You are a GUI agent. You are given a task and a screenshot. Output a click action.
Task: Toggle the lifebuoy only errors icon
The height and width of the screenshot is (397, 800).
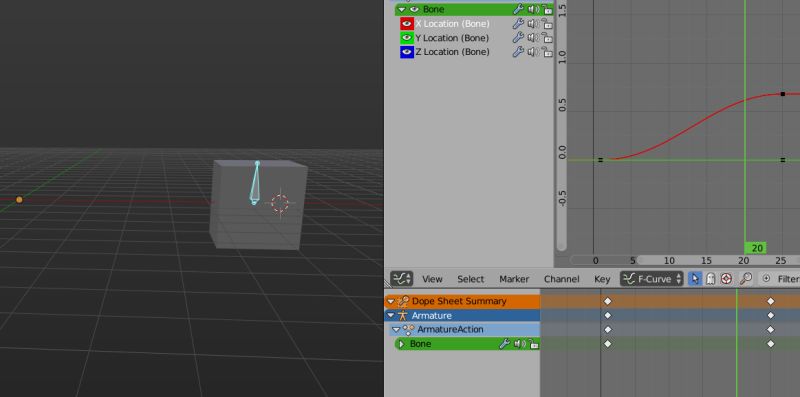(726, 279)
